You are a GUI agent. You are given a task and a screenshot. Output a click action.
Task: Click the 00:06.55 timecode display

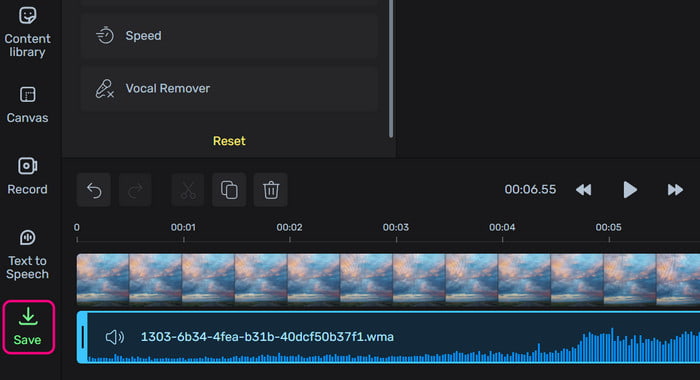pyautogui.click(x=530, y=189)
